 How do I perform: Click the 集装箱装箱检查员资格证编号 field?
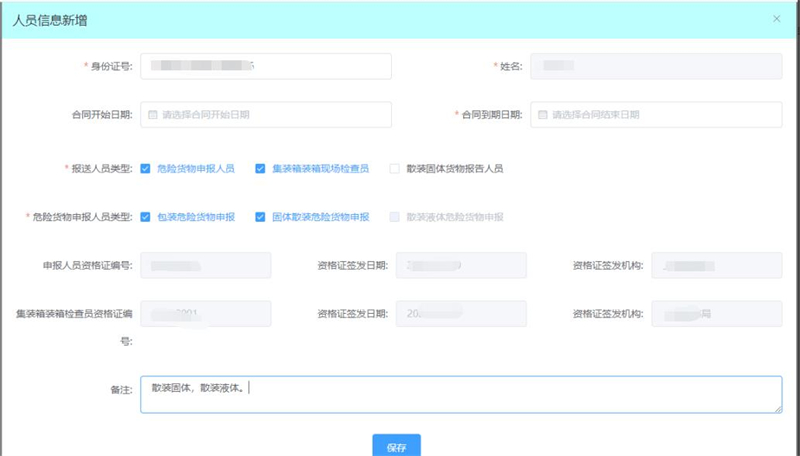tap(206, 313)
